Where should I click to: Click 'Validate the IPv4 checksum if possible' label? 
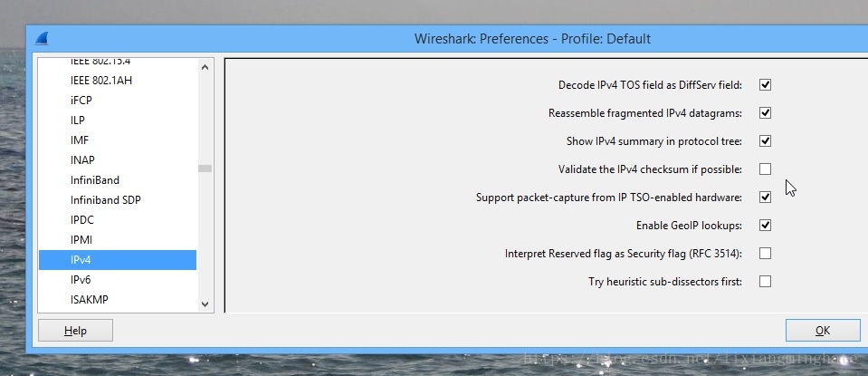tap(650, 169)
